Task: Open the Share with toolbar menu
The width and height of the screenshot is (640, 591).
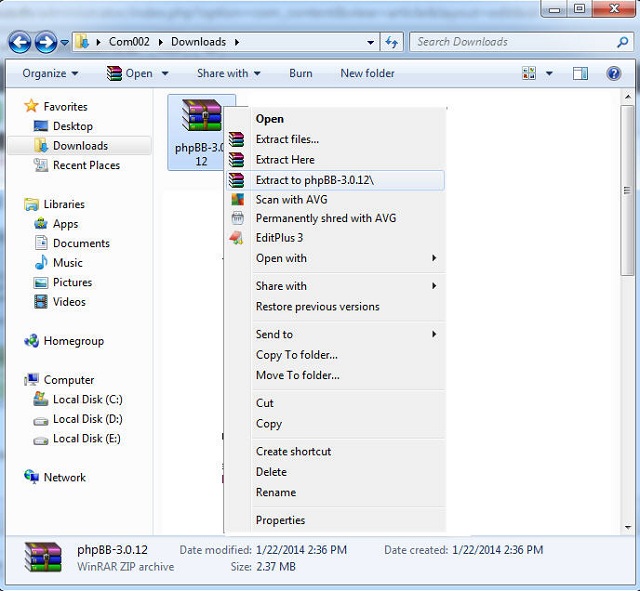Action: click(229, 73)
